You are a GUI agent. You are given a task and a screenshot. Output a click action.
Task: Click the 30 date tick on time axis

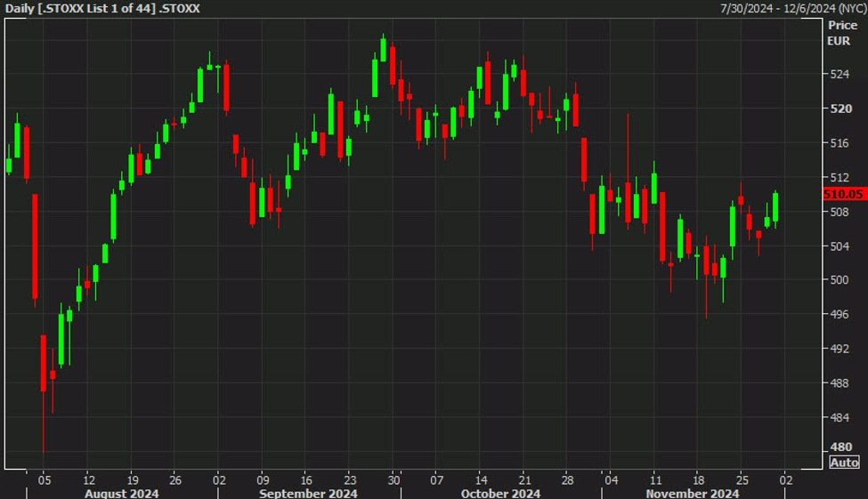393,480
